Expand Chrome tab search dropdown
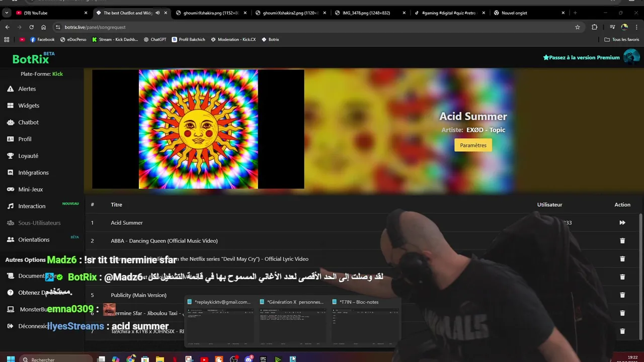The width and height of the screenshot is (644, 362). tap(7, 13)
